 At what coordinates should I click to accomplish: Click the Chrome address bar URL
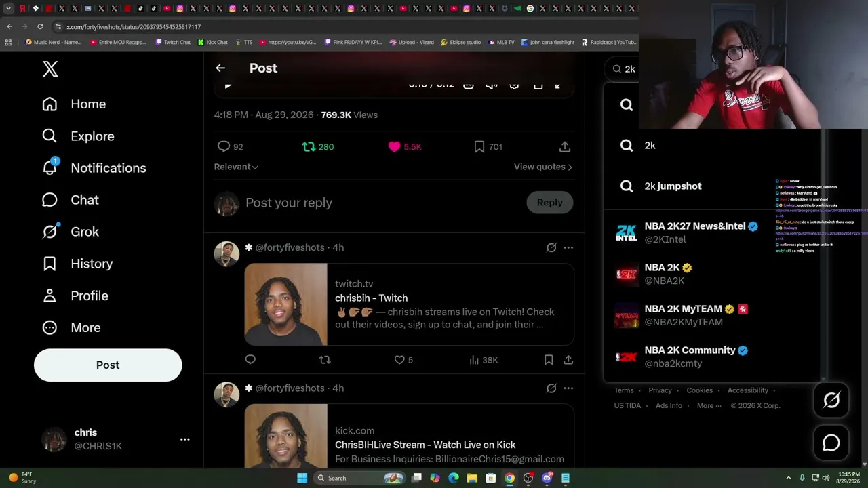coord(134,27)
